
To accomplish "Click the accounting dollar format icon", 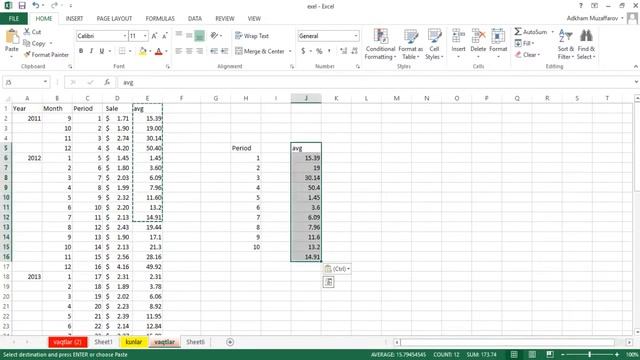I will click(x=303, y=51).
